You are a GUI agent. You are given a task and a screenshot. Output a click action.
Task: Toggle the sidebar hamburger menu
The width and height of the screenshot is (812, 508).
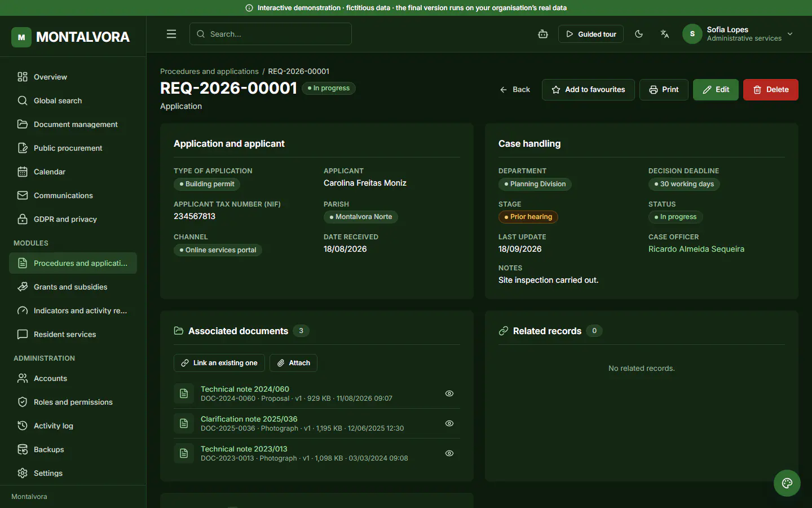coord(171,34)
